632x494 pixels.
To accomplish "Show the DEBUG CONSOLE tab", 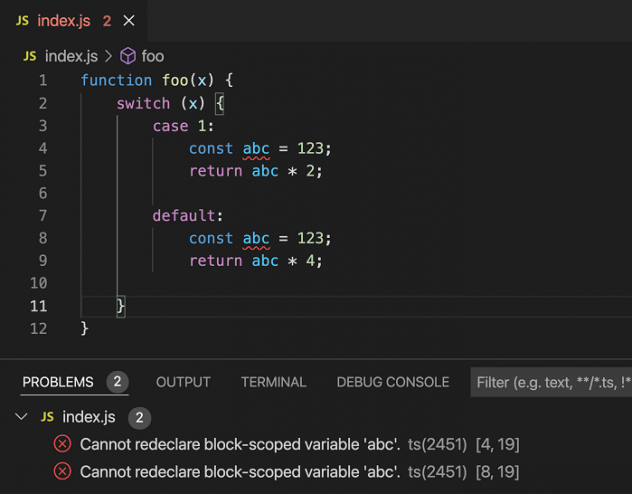I will (392, 382).
